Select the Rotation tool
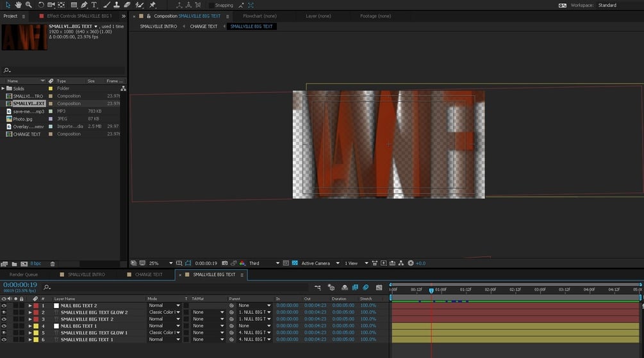The width and height of the screenshot is (644, 358). tap(40, 5)
